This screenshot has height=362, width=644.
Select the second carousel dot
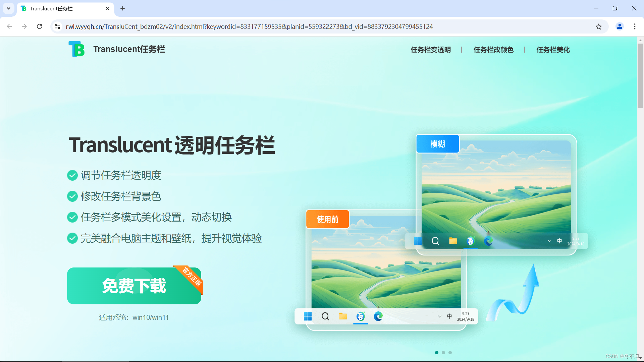pos(443,353)
